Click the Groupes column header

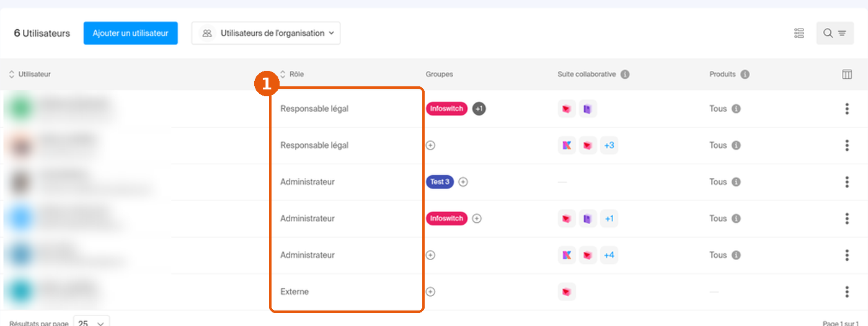(x=440, y=74)
